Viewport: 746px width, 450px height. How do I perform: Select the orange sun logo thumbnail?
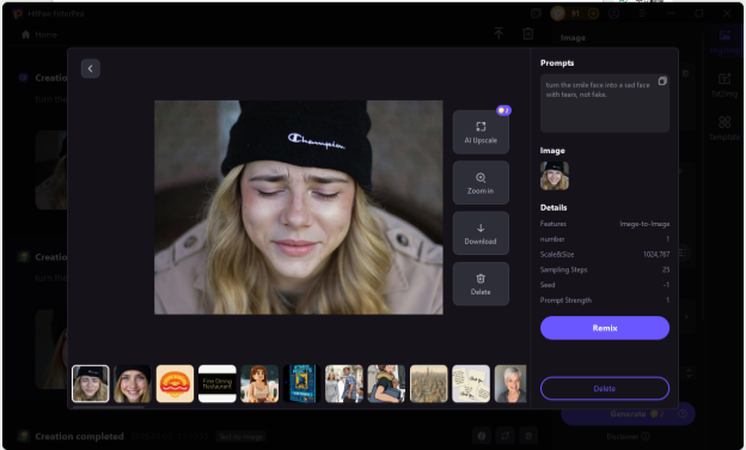(175, 384)
